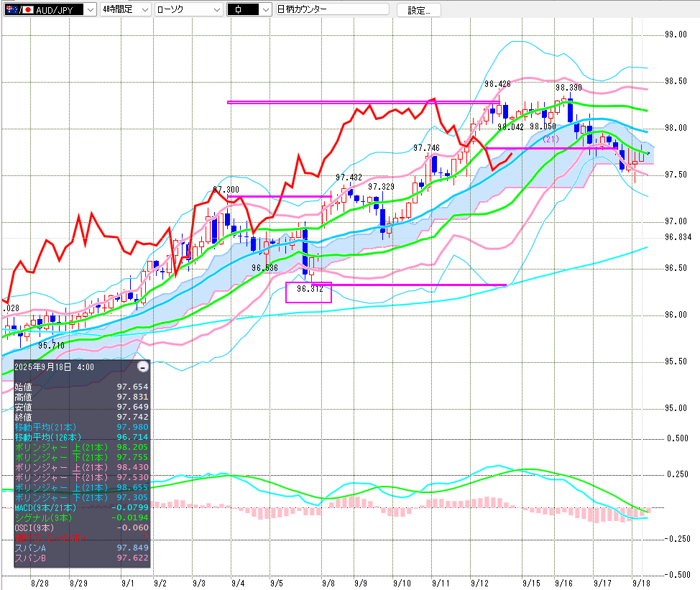Select the top magenta line near 98.25
700x590 pixels.
pos(359,102)
